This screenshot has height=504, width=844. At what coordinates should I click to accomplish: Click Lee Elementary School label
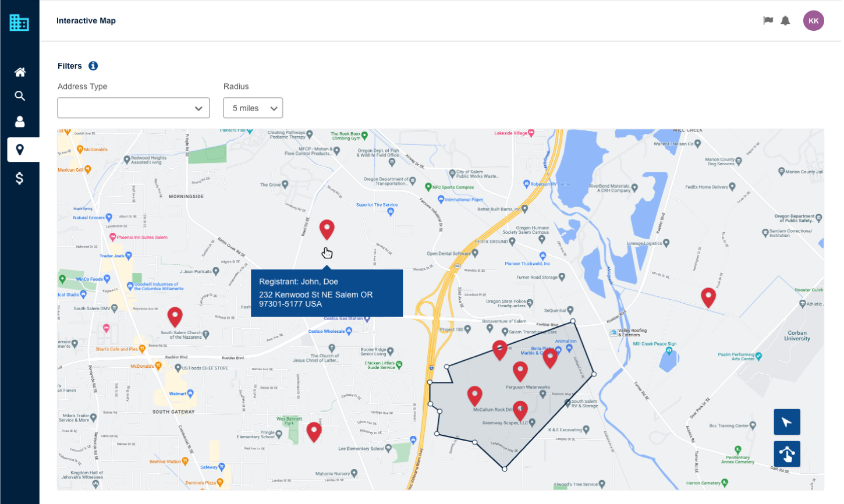click(x=361, y=449)
